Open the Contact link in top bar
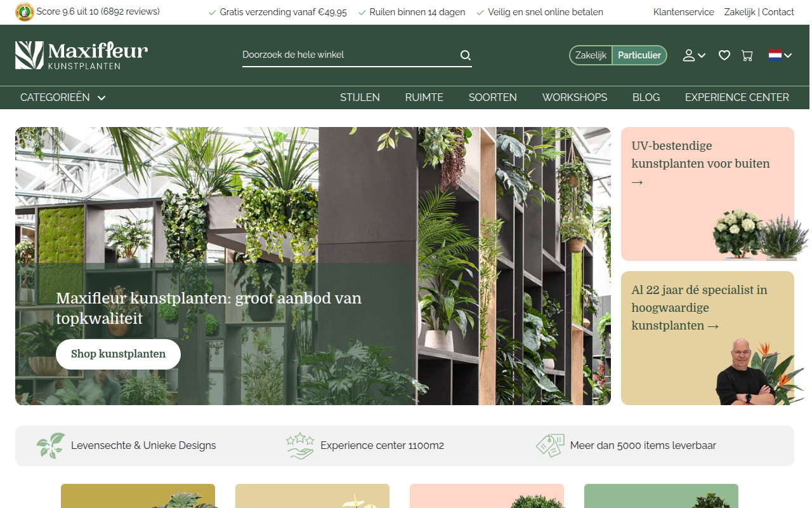The image size is (812, 508). click(778, 12)
